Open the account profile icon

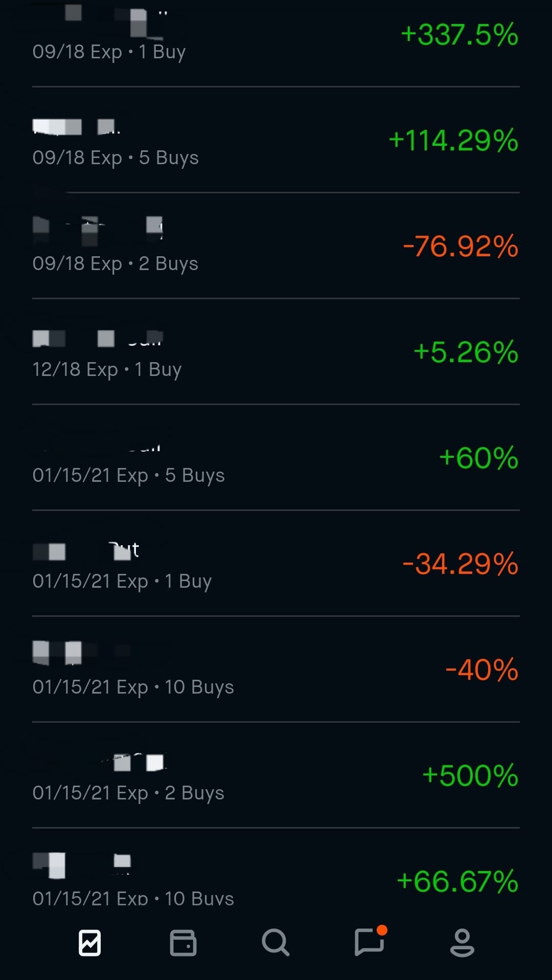pos(462,943)
